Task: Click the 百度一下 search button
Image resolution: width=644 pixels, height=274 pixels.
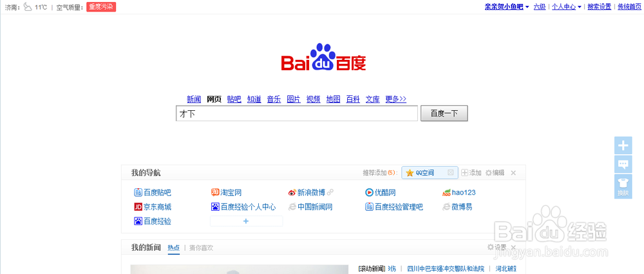Action: 444,113
